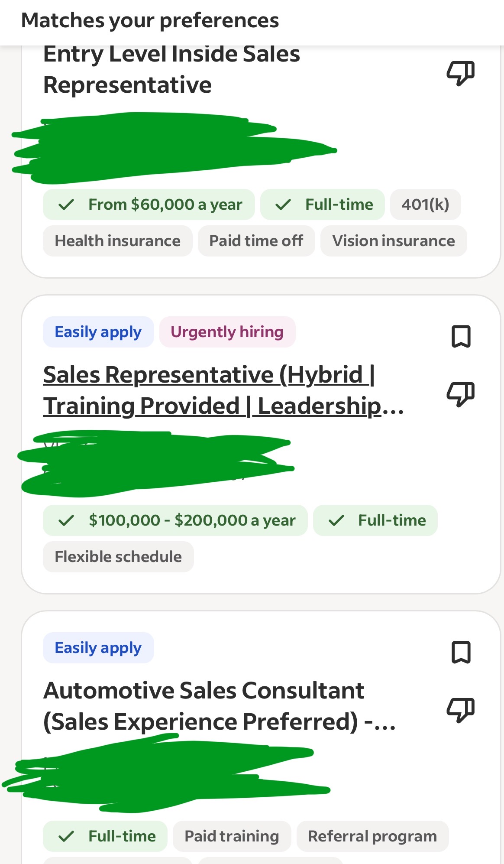Dislike the Entry Level Inside Sales job
The image size is (504, 864).
tap(460, 73)
